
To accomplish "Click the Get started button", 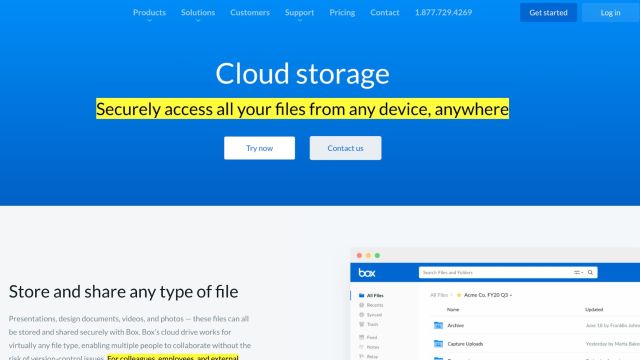I will pyautogui.click(x=548, y=12).
